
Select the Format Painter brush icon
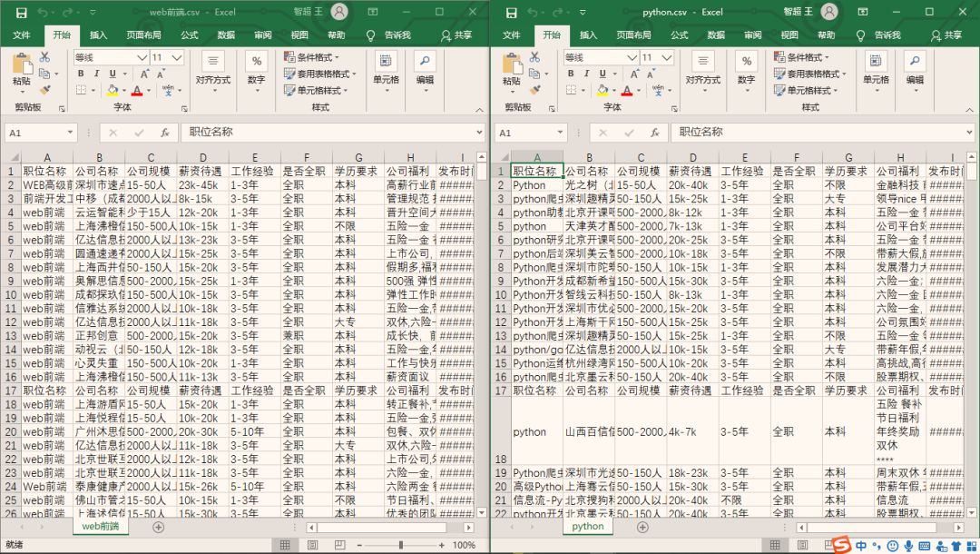coord(44,90)
